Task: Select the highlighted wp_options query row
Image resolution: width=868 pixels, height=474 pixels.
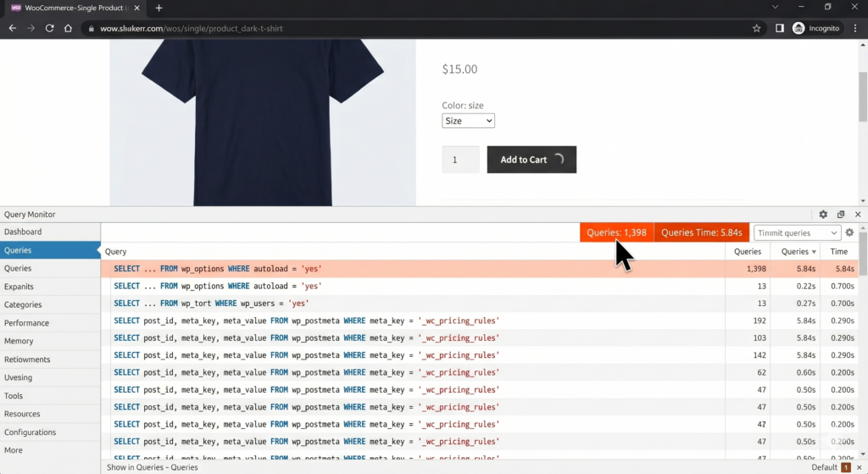Action: [x=480, y=269]
